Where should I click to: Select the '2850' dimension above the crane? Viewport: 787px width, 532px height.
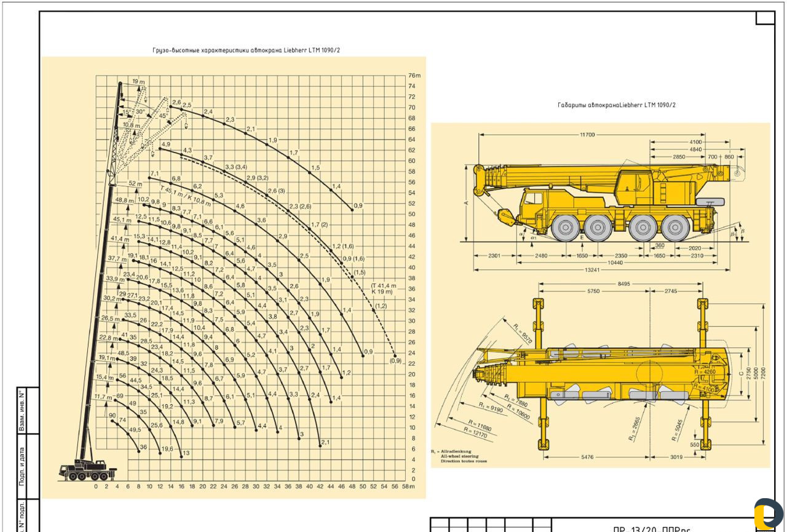click(x=679, y=157)
